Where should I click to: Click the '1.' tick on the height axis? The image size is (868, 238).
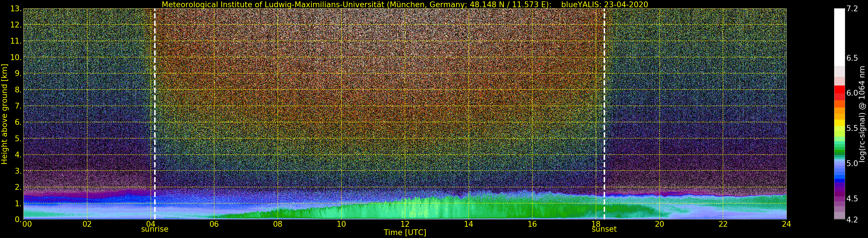(18, 203)
